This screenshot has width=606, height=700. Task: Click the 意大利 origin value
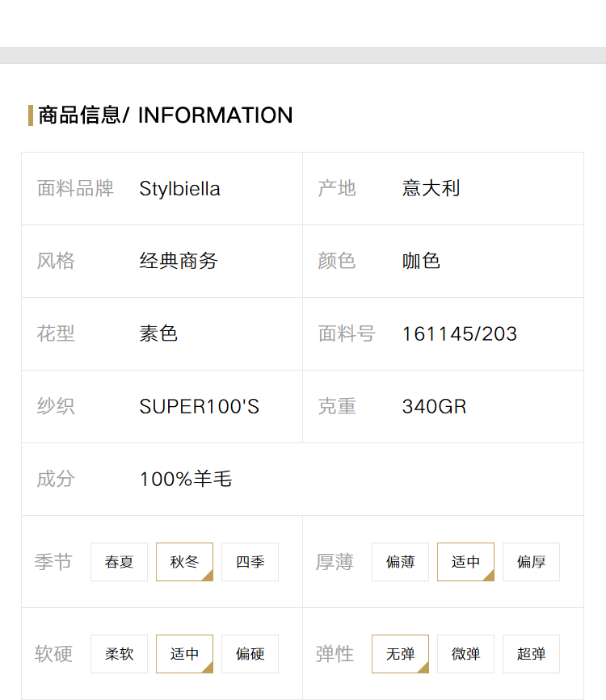click(x=431, y=188)
